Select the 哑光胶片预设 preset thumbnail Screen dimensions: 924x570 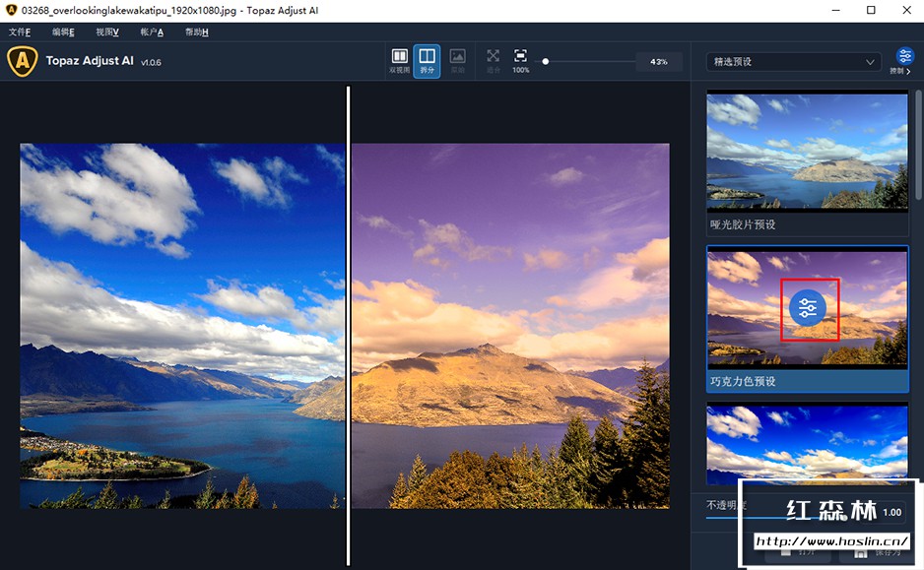click(808, 151)
